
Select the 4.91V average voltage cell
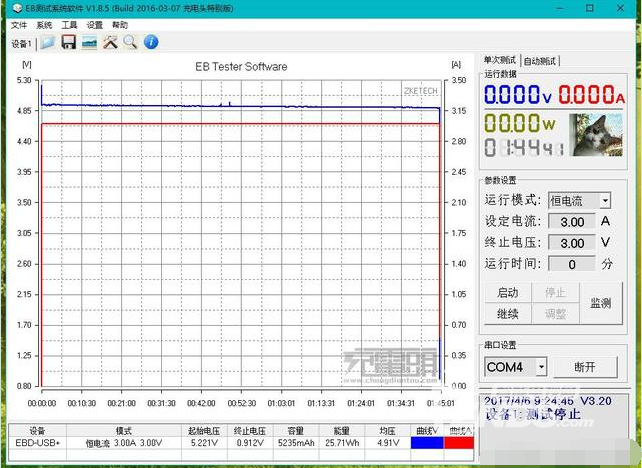point(387,443)
